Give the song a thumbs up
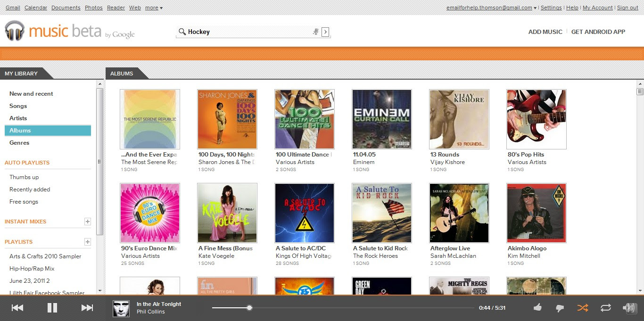Viewport: 644px width, 321px height. click(x=537, y=308)
